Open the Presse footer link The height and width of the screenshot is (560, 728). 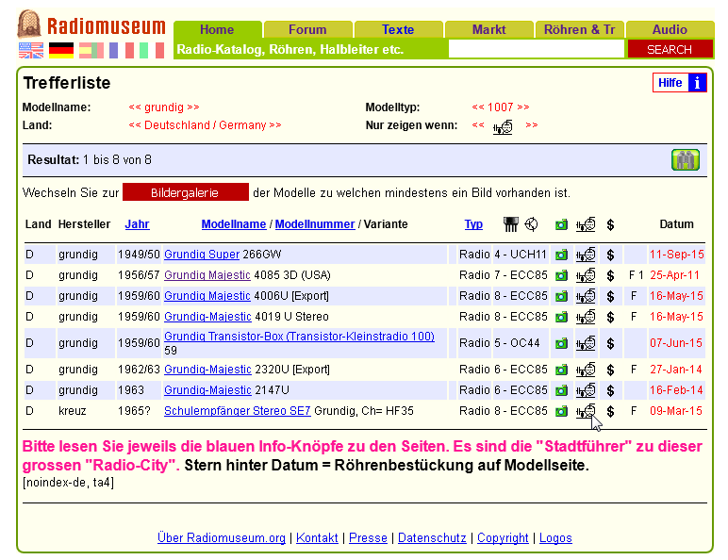point(368,537)
